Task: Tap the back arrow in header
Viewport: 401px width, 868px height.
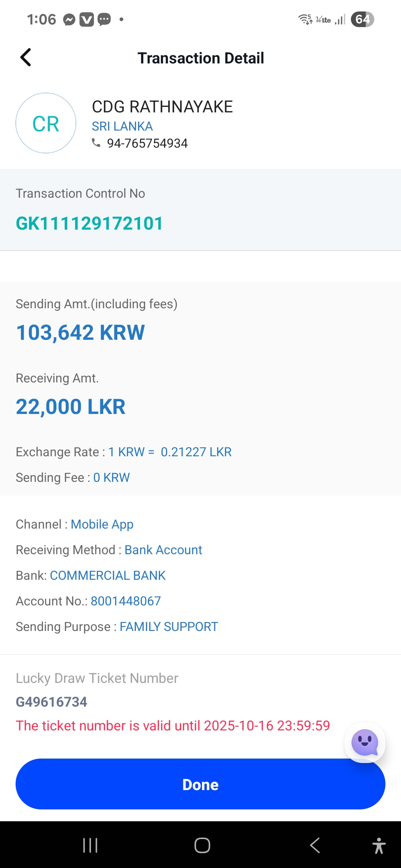Action: [x=26, y=57]
